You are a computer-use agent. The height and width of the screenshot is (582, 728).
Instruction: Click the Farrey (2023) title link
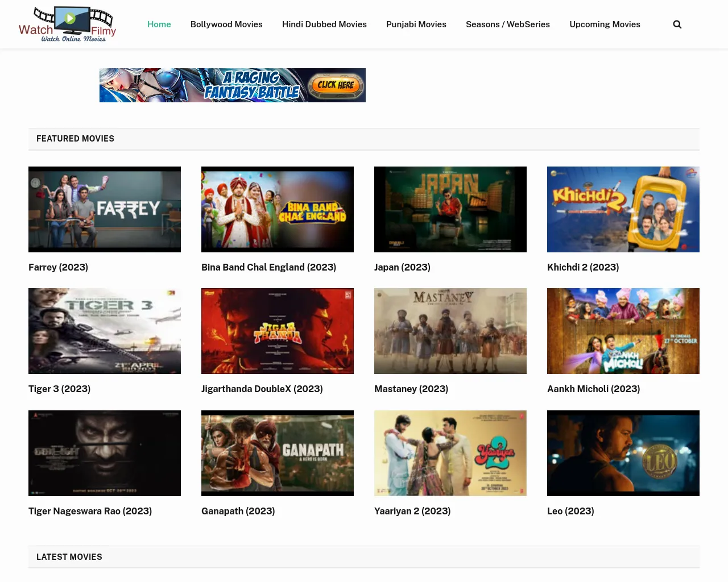pyautogui.click(x=58, y=267)
